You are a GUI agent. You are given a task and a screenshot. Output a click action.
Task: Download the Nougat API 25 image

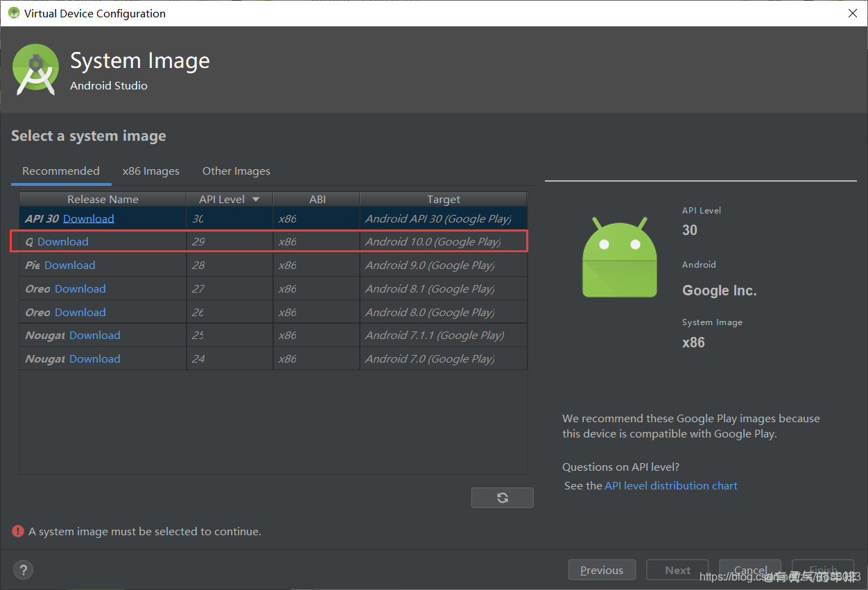point(95,336)
